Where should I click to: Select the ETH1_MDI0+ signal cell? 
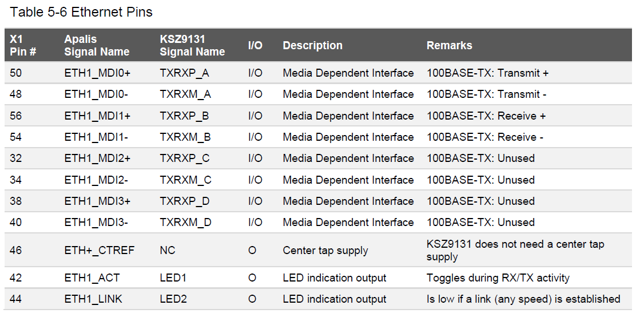97,73
